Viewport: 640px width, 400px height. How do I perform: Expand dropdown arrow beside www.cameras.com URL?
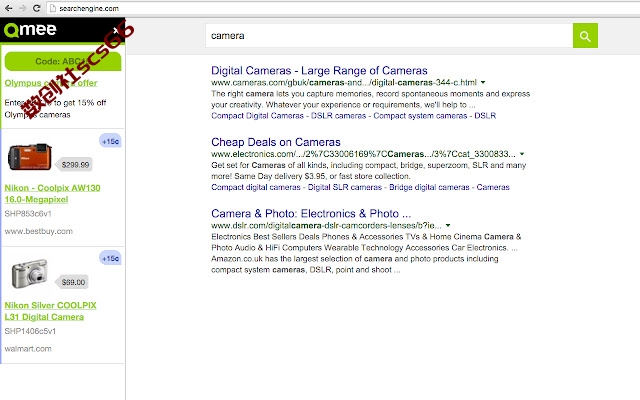click(483, 82)
